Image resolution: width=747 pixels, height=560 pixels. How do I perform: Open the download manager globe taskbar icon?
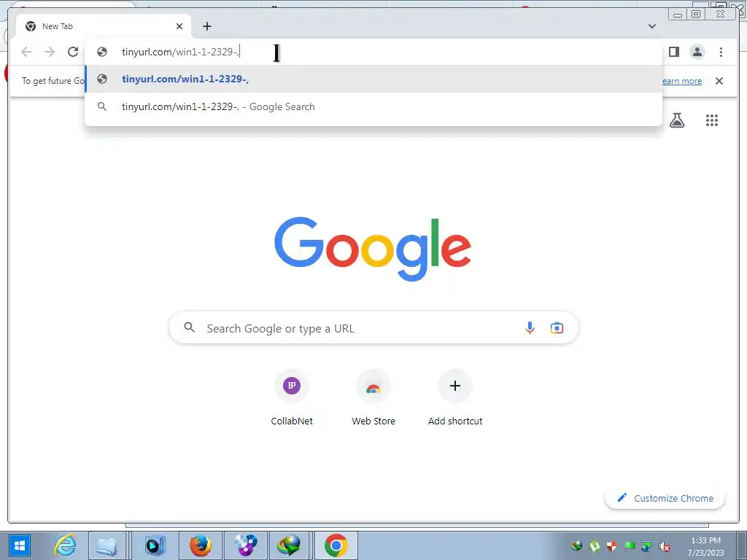[x=289, y=545]
